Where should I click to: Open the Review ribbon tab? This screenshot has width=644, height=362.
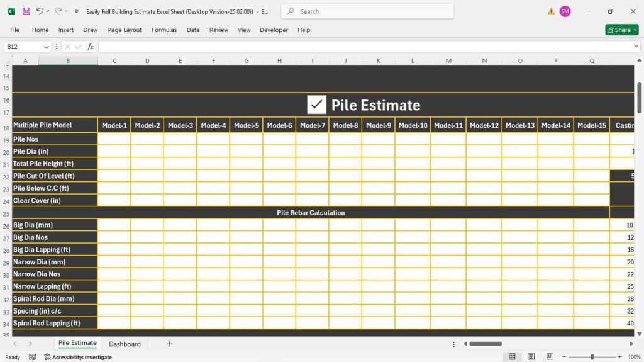pos(218,30)
